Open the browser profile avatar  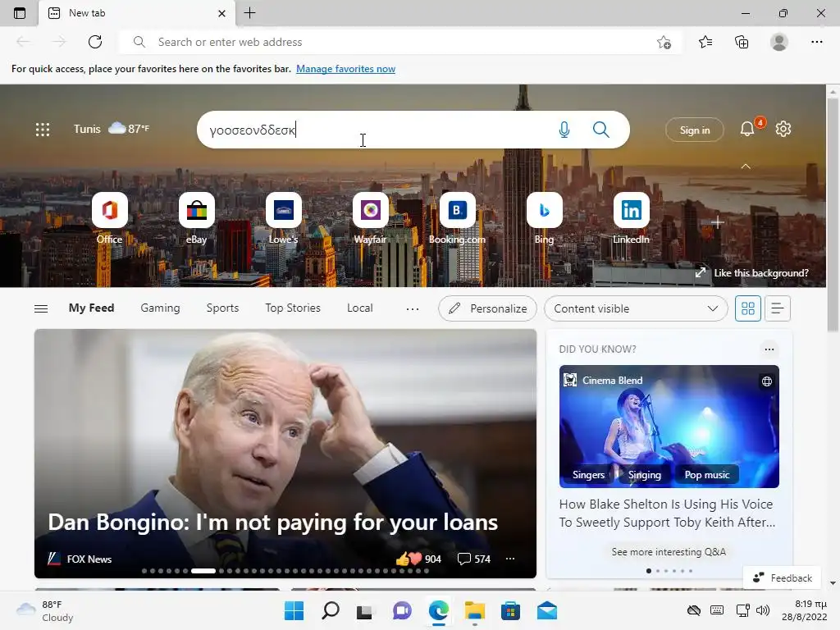(x=779, y=42)
